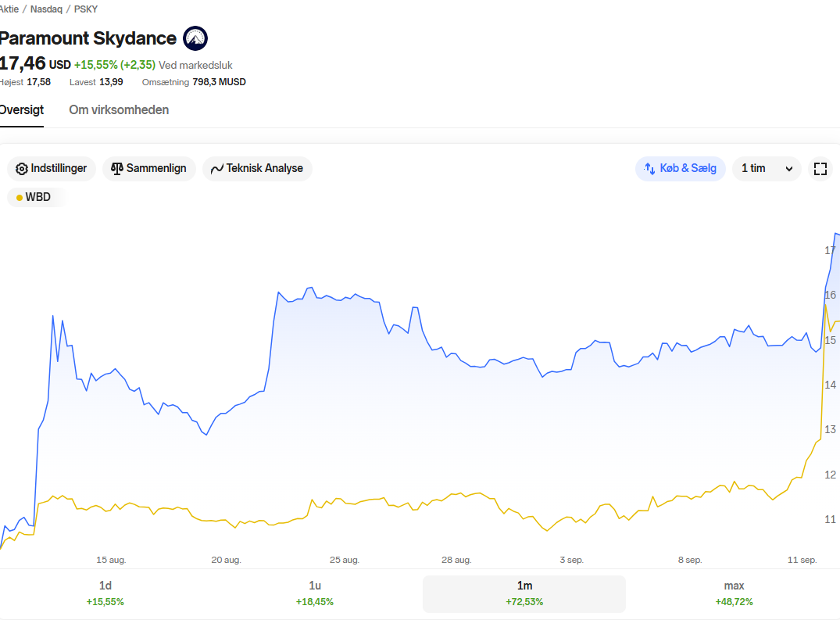Click the 11 price axis label
The height and width of the screenshot is (620, 840).
tap(830, 519)
